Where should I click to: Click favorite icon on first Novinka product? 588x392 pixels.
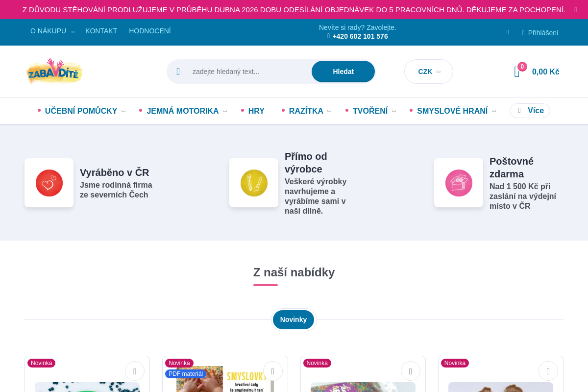click(x=135, y=371)
